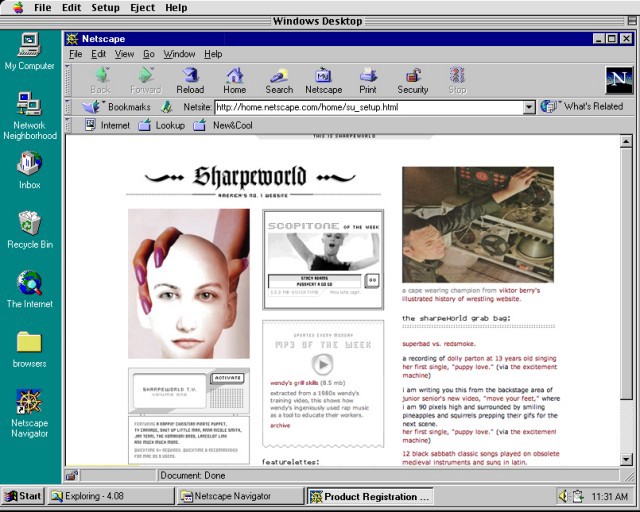Click in the Netsite URL field
The width and height of the screenshot is (640, 512).
click(x=369, y=107)
